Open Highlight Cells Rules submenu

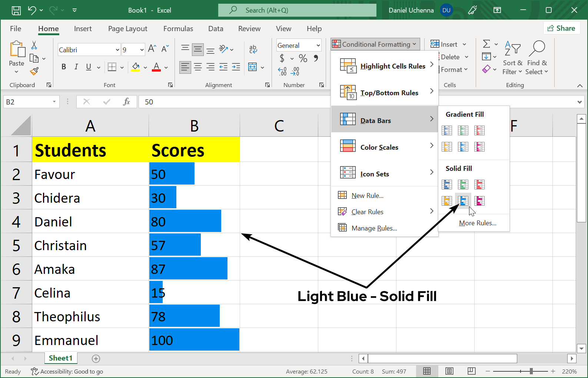[x=385, y=66]
